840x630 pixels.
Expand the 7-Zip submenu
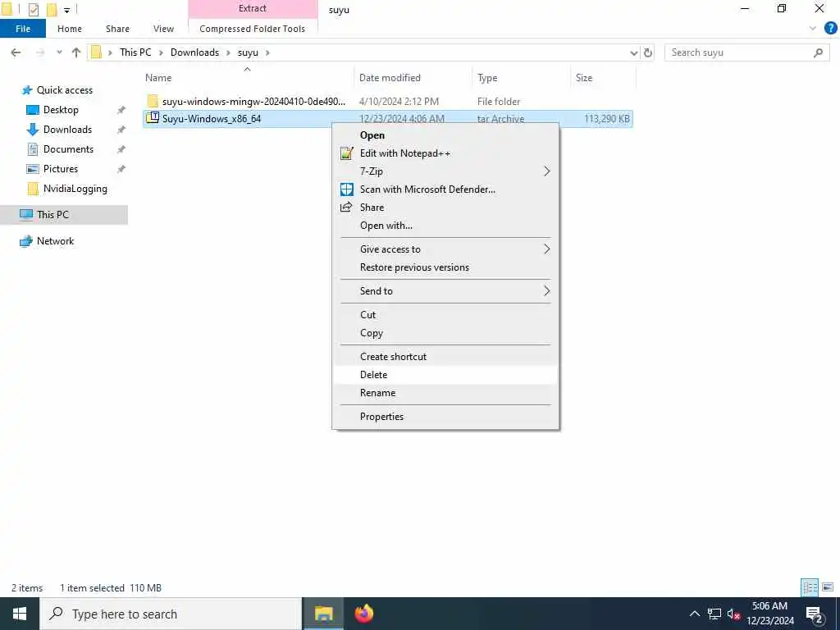pos(547,171)
